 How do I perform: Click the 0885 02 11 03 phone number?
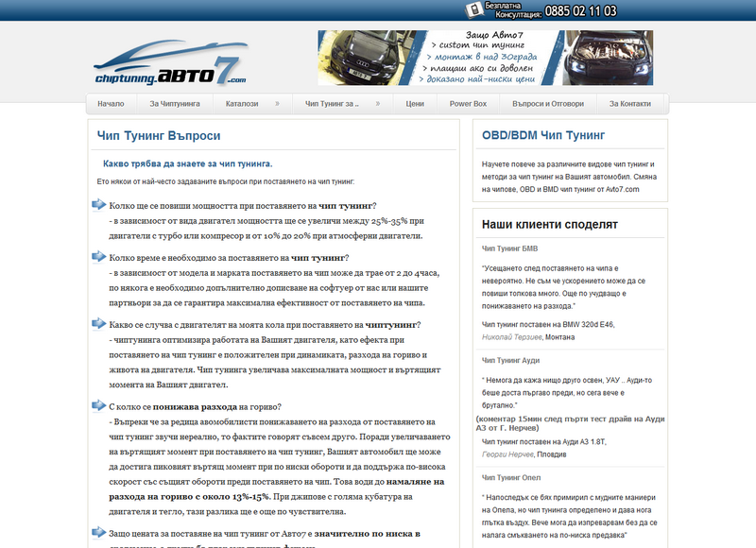tap(580, 10)
